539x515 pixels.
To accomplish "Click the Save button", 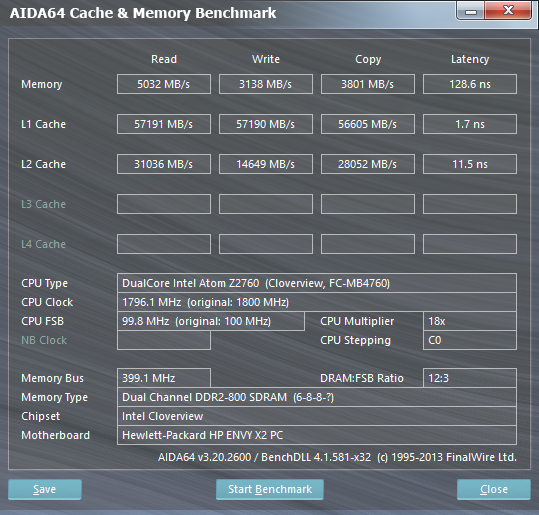I will pyautogui.click(x=45, y=489).
